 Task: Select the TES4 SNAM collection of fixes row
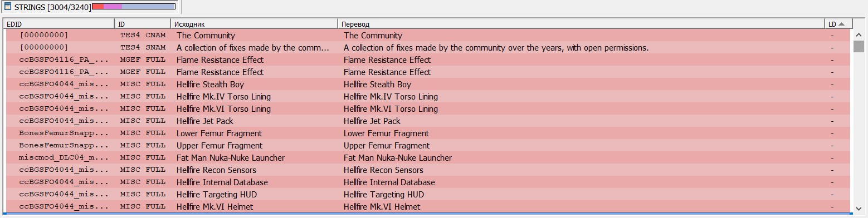point(428,48)
